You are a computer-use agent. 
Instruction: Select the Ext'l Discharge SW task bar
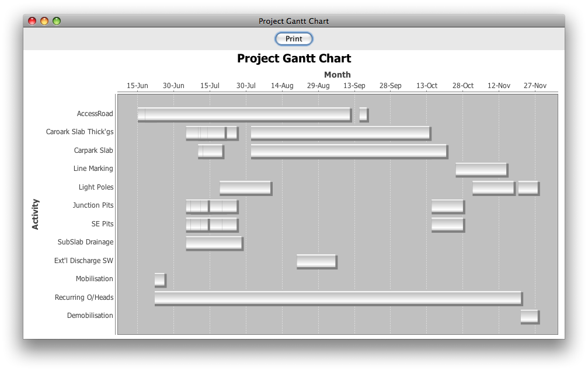(317, 261)
